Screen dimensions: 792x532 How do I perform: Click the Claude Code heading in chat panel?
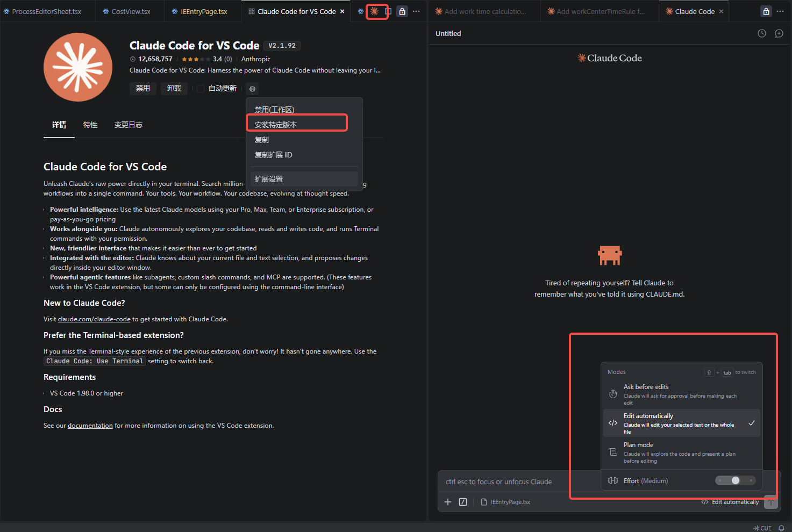click(x=610, y=58)
